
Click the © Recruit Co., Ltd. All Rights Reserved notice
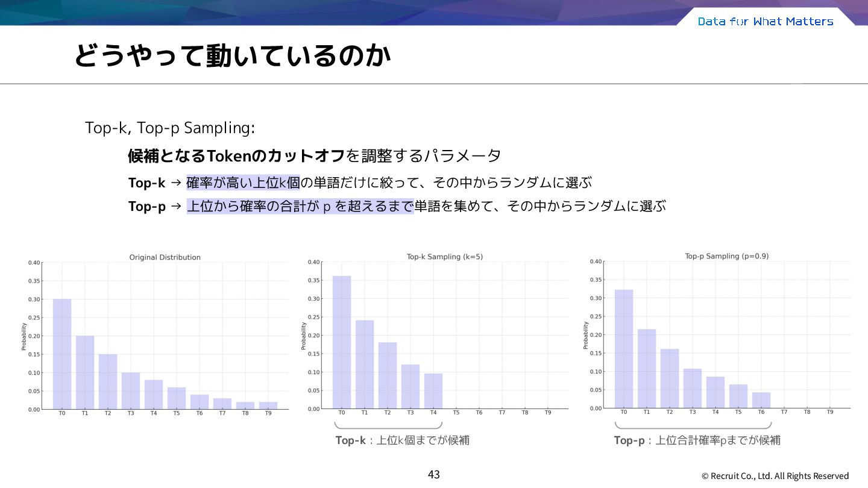click(x=775, y=476)
